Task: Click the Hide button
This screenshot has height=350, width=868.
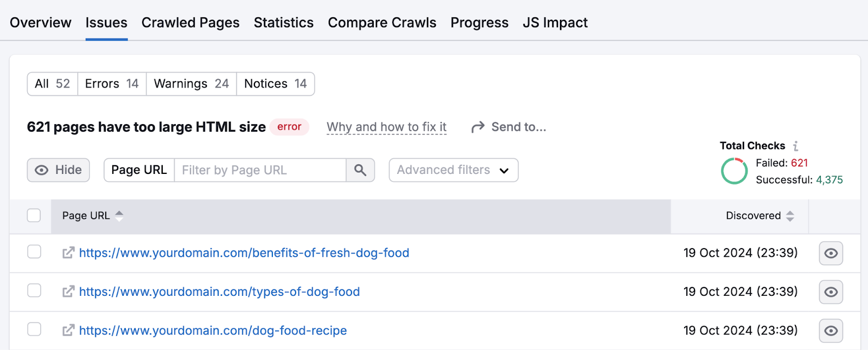Action: 59,170
